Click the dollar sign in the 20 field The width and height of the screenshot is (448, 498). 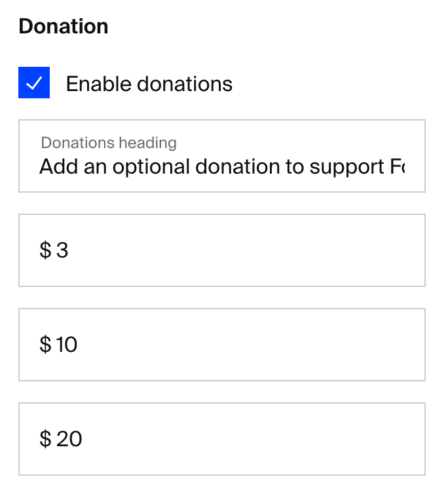tap(45, 438)
